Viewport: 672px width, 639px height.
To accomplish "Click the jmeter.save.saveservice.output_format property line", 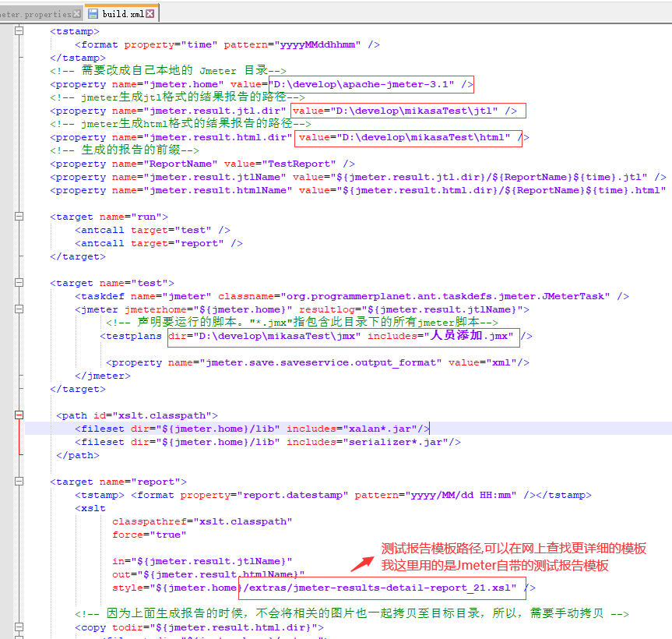I will 318,363.
